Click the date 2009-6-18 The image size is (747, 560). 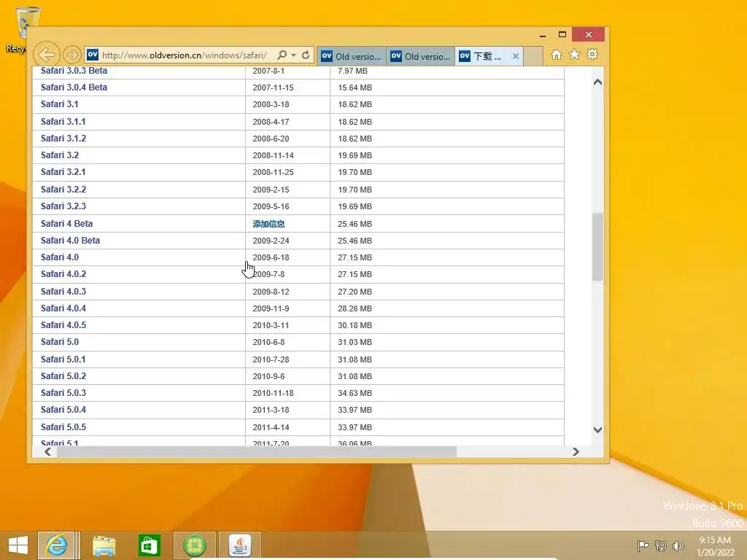click(x=271, y=257)
